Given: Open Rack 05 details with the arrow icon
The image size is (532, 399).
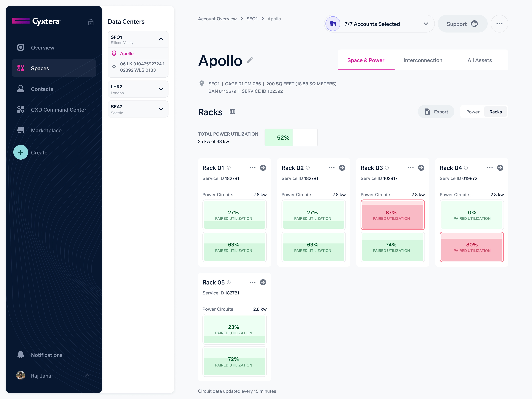Looking at the screenshot, I should [x=263, y=282].
